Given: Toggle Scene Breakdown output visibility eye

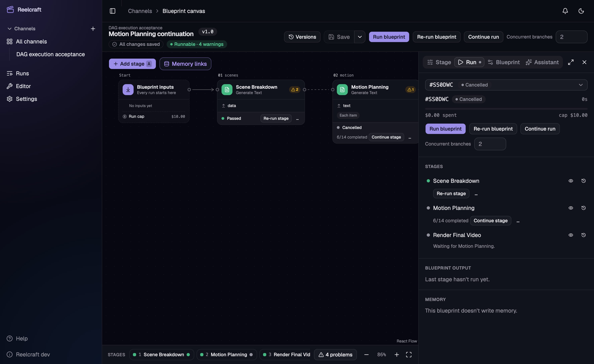Looking at the screenshot, I should 571,181.
